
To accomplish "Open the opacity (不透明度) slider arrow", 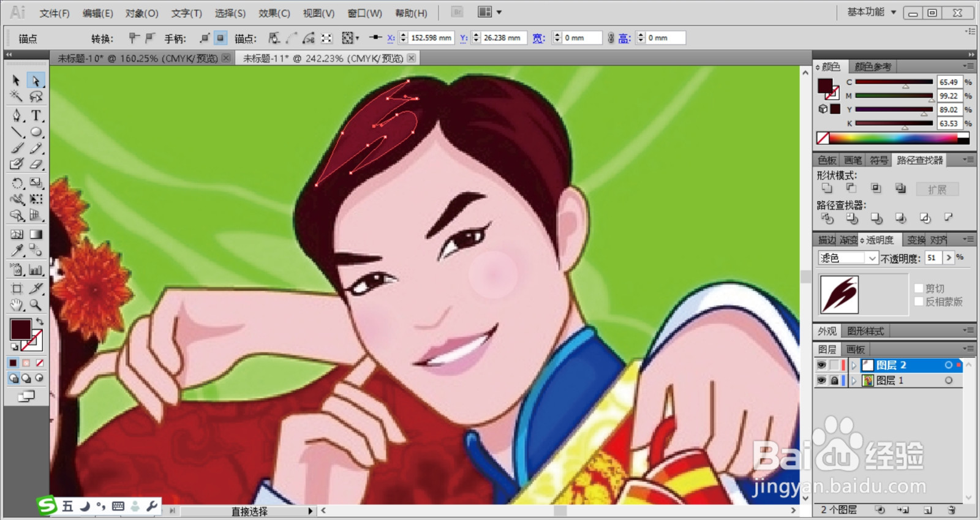I will pyautogui.click(x=949, y=258).
